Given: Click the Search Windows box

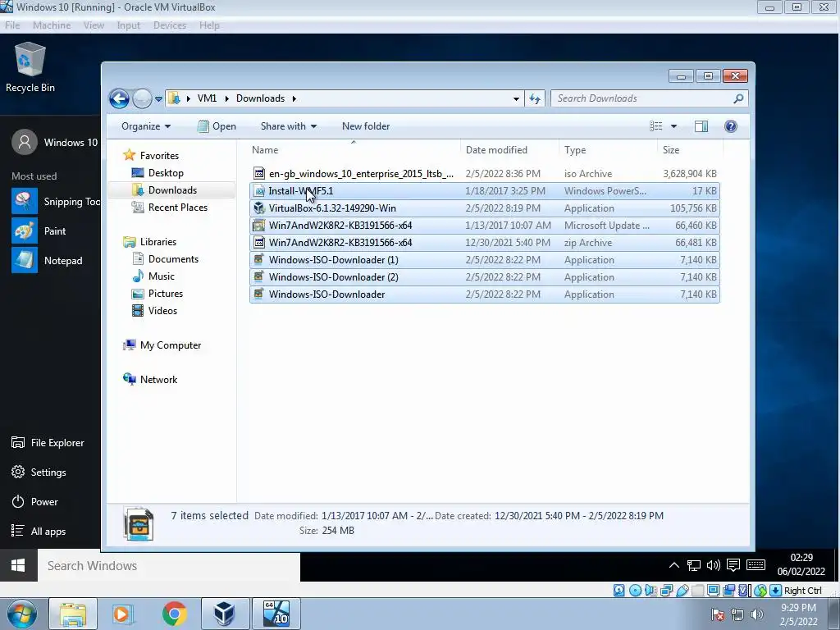Looking at the screenshot, I should [169, 566].
